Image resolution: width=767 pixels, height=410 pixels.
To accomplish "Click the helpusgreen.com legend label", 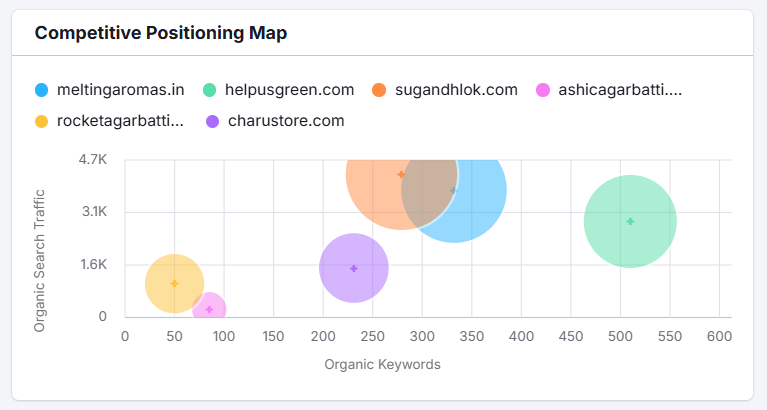I will (291, 90).
